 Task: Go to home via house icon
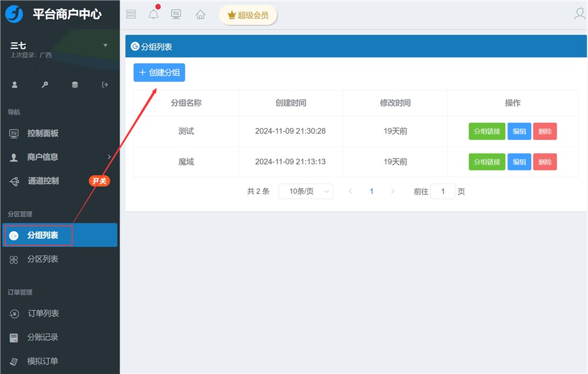[201, 15]
